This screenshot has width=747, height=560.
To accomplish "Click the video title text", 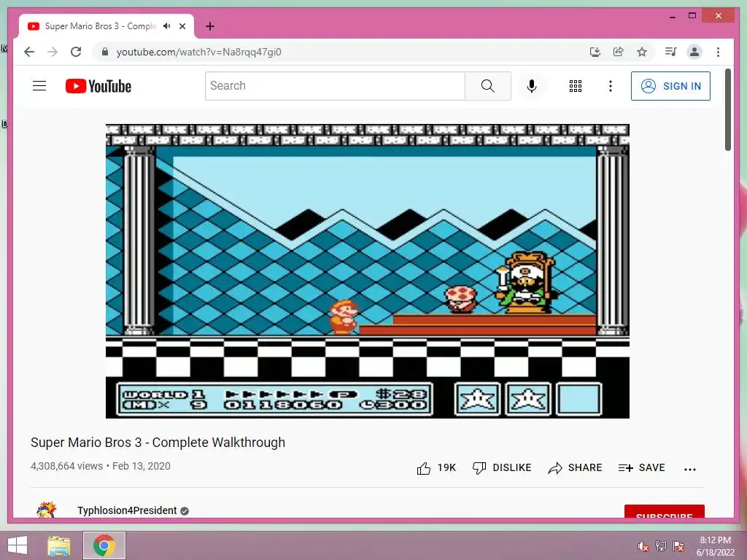I will (x=158, y=443).
